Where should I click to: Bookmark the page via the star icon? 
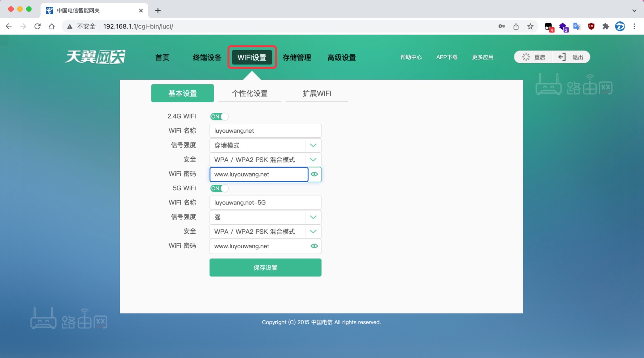click(530, 26)
